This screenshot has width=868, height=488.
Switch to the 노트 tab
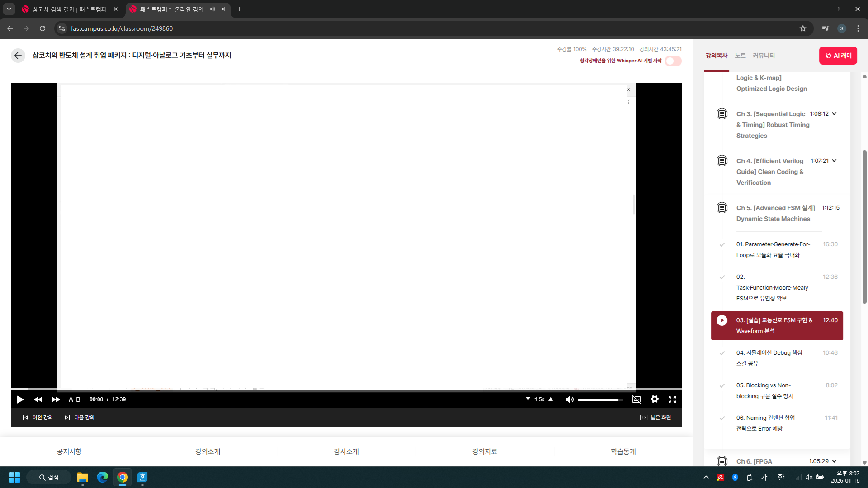pyautogui.click(x=740, y=56)
